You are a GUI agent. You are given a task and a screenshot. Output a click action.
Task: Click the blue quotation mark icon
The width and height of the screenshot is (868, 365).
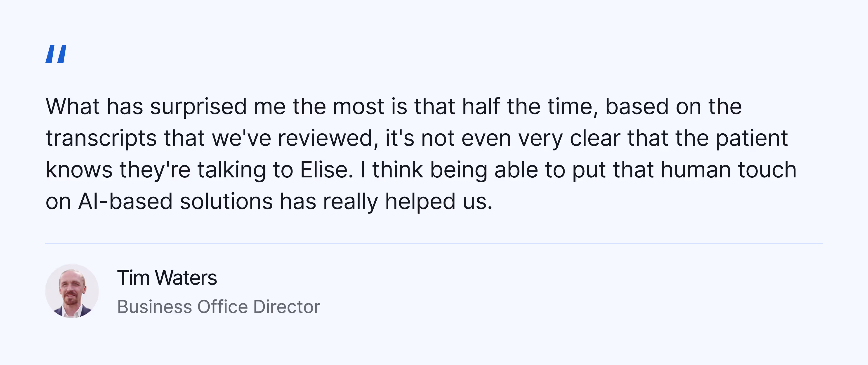point(56,54)
